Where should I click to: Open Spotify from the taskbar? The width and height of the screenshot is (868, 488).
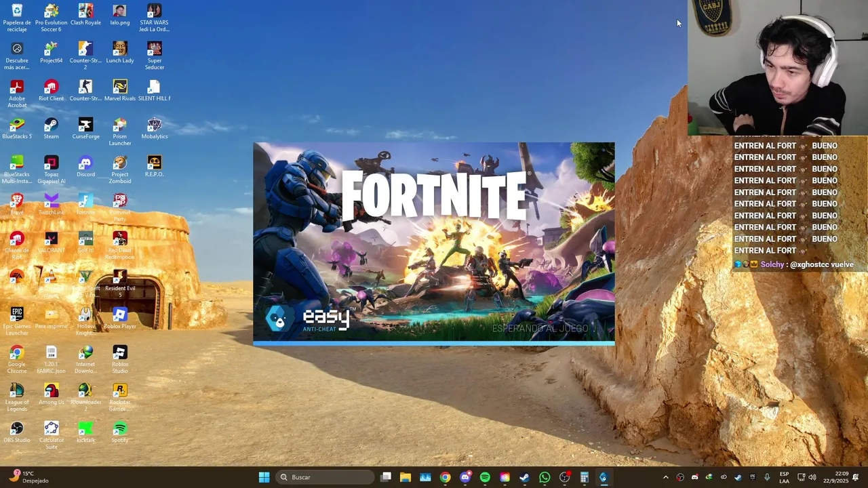pyautogui.click(x=485, y=477)
